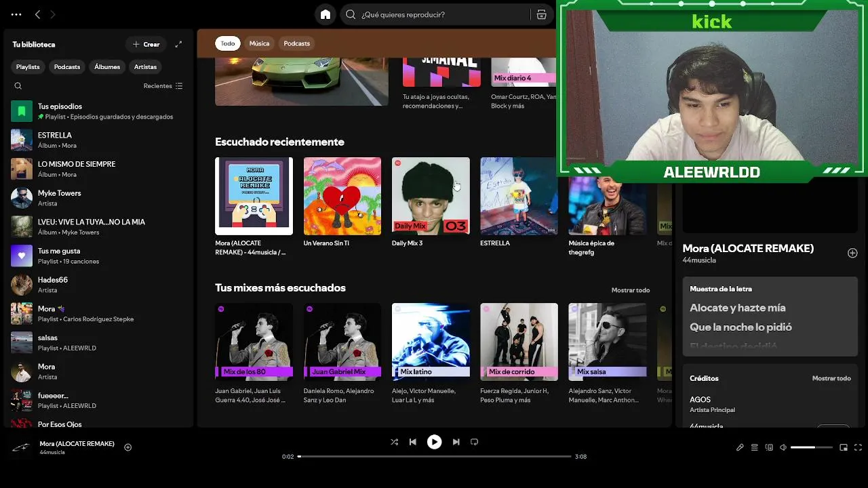The image size is (868, 488).
Task: Click Mostrar todo beside Tus mixes más escuchados
Action: 631,290
